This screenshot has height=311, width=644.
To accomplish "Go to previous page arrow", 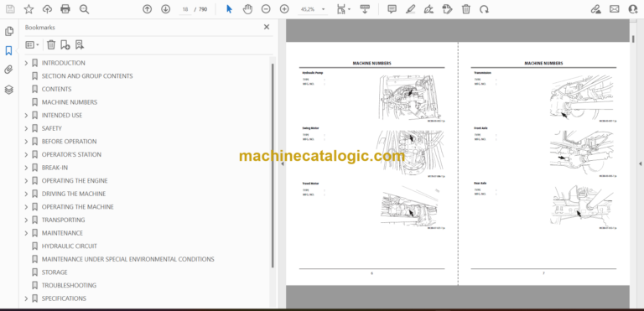I will [147, 9].
